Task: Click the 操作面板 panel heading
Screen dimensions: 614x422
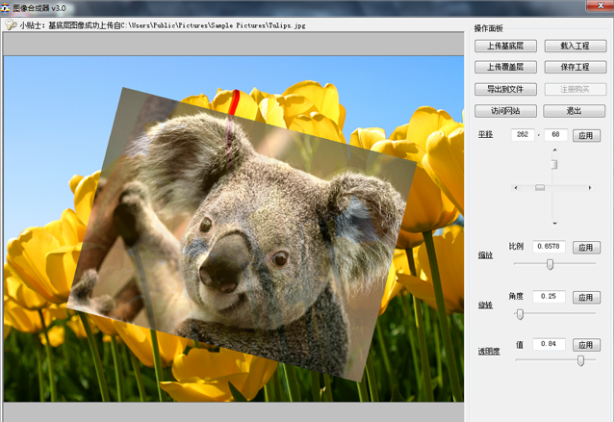Action: [488, 28]
